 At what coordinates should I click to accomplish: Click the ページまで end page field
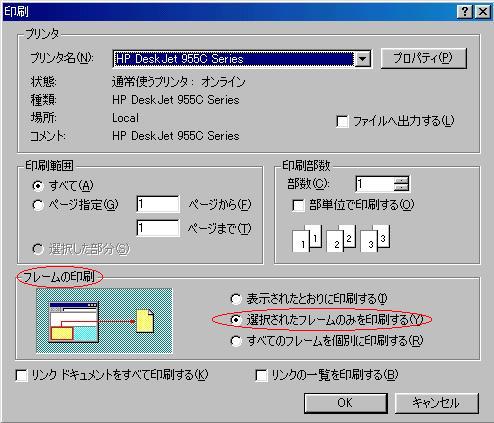point(158,228)
